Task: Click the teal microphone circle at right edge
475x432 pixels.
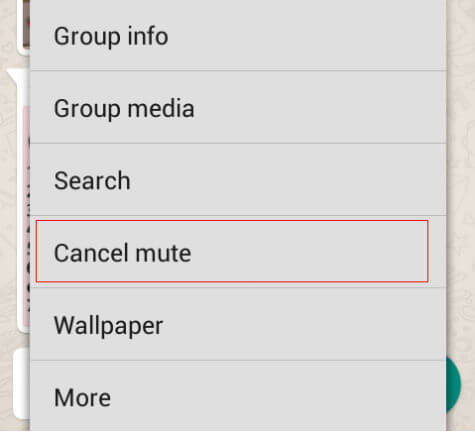Action: pyautogui.click(x=454, y=385)
